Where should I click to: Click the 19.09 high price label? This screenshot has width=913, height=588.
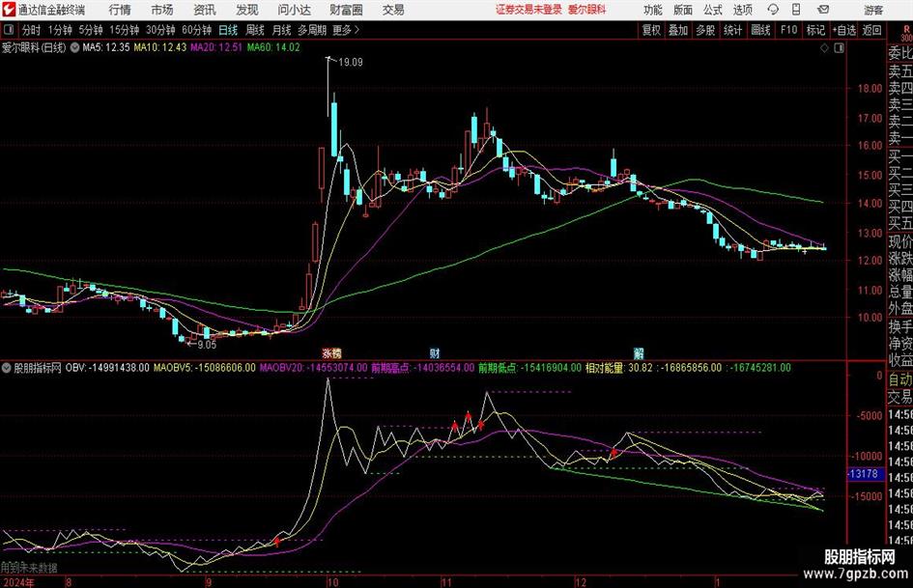pyautogui.click(x=351, y=63)
